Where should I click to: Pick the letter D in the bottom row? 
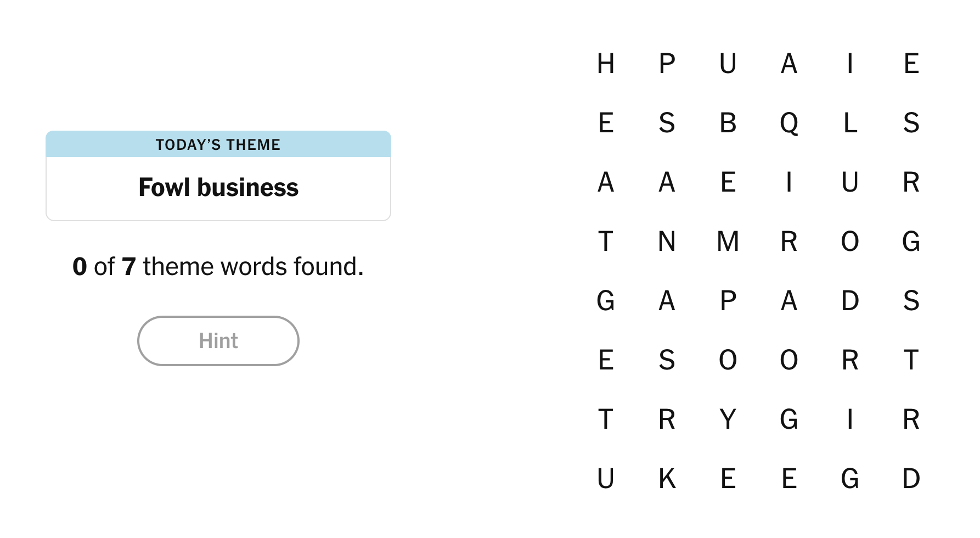911,479
